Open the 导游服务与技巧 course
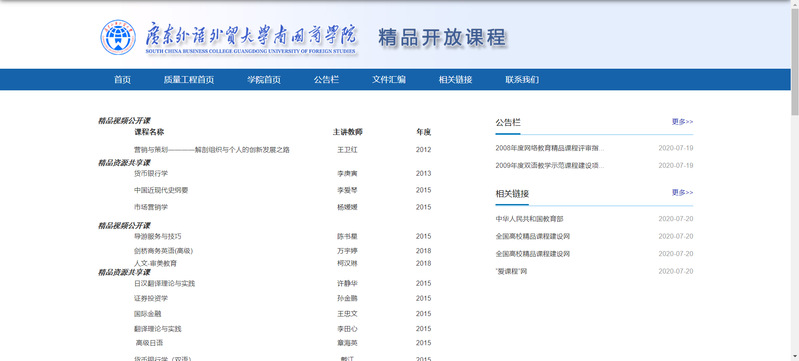This screenshot has height=361, width=799. point(157,236)
